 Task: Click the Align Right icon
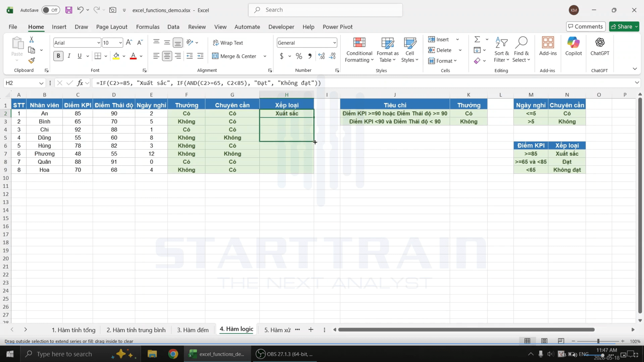coord(178,56)
